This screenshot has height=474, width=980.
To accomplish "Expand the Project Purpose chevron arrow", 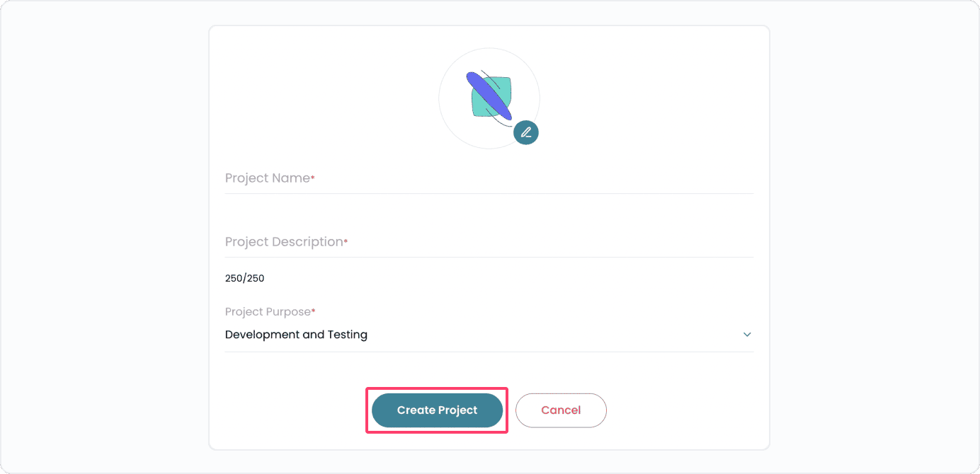I will point(747,335).
